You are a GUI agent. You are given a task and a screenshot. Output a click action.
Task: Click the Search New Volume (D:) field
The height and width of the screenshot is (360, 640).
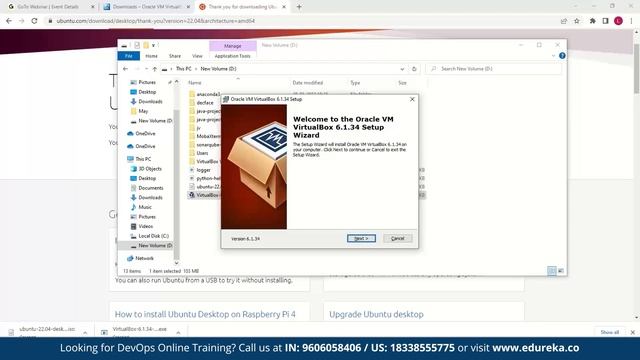[494, 69]
